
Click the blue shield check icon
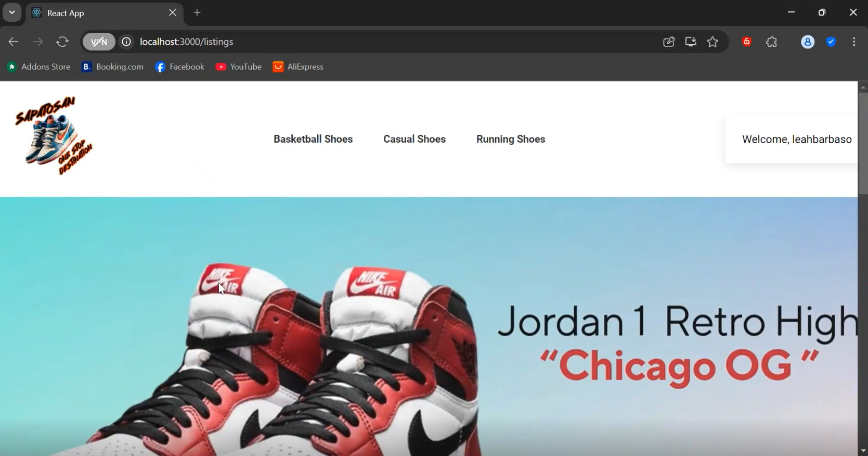(x=831, y=42)
